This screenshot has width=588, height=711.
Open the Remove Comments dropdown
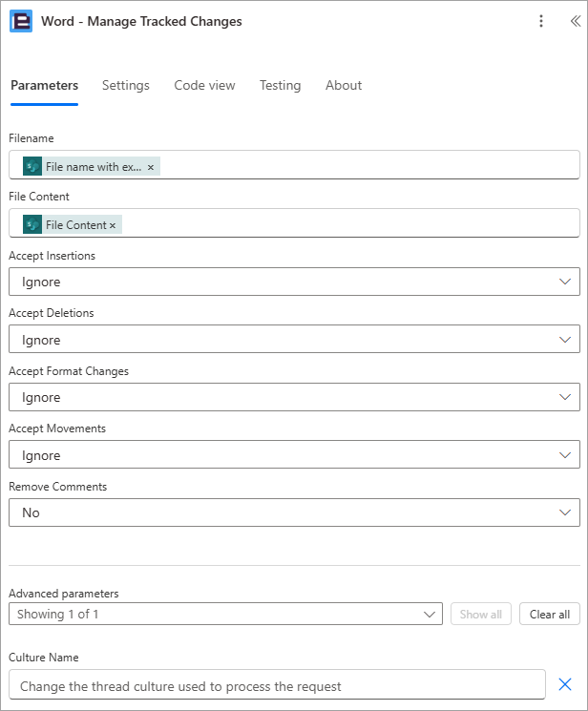click(x=294, y=512)
